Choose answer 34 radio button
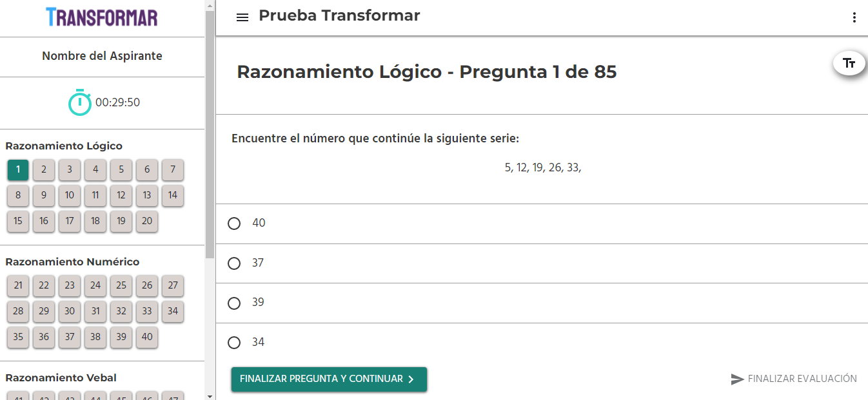 click(234, 343)
